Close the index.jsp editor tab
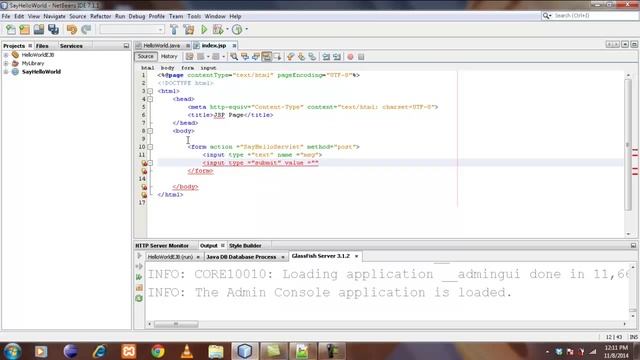640x360 pixels. (x=234, y=46)
